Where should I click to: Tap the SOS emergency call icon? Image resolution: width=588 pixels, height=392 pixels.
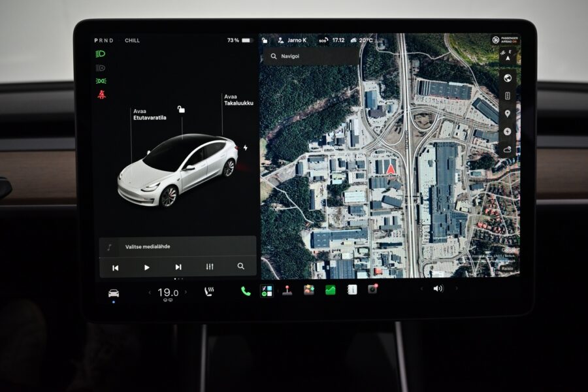323,40
